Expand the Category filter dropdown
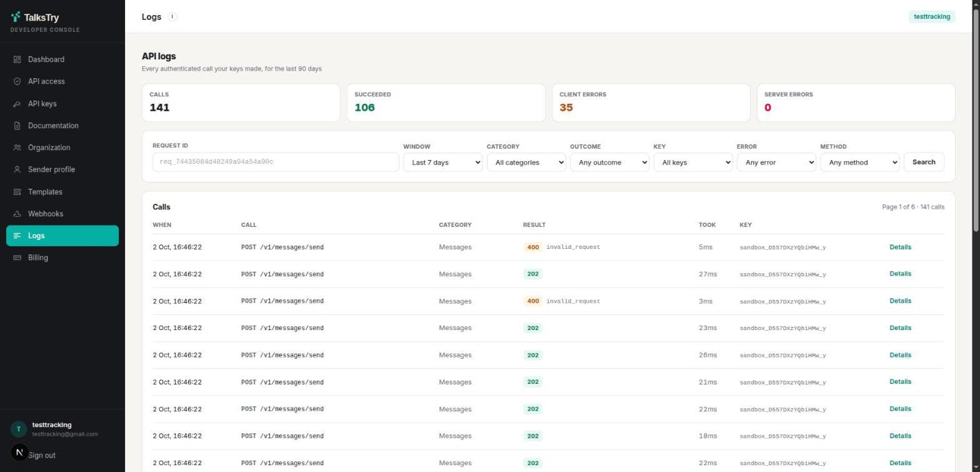The width and height of the screenshot is (980, 472). (x=526, y=162)
